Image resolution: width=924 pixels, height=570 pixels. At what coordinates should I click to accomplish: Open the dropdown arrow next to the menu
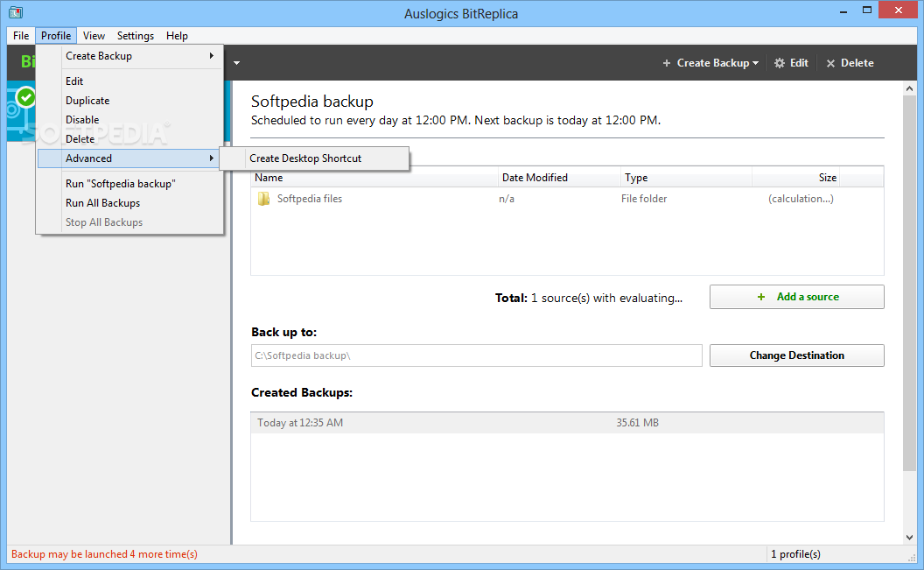coord(236,63)
